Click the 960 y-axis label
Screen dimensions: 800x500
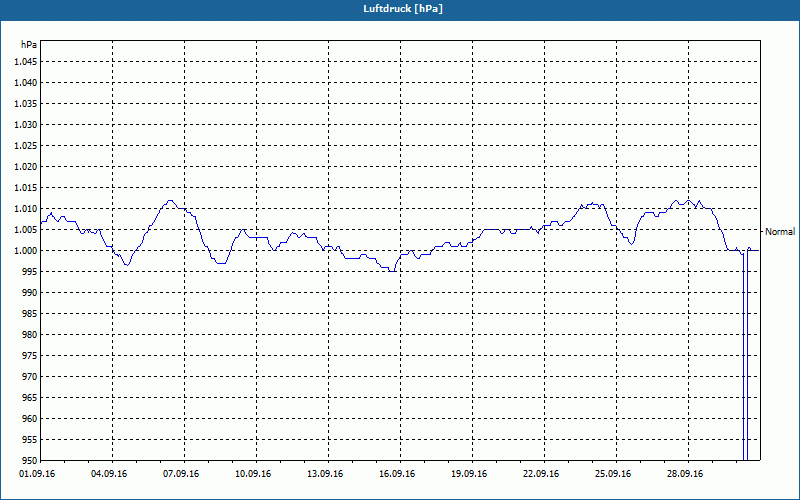tap(30, 418)
